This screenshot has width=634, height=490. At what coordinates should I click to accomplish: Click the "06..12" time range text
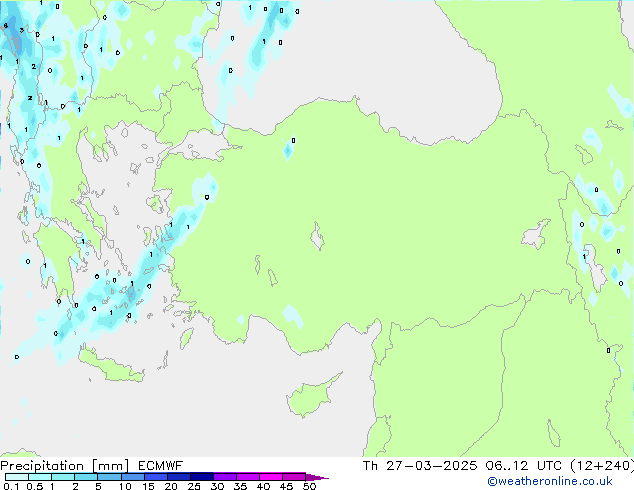pyautogui.click(x=507, y=466)
